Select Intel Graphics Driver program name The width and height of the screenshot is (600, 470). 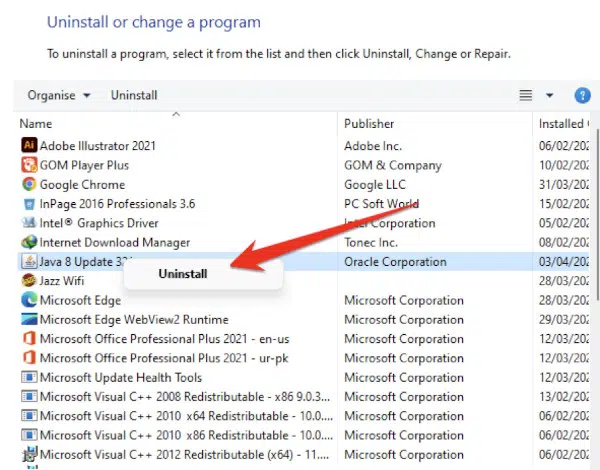(x=99, y=223)
